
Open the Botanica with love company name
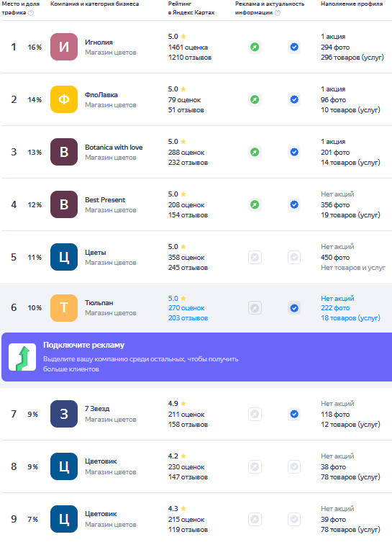tap(114, 148)
